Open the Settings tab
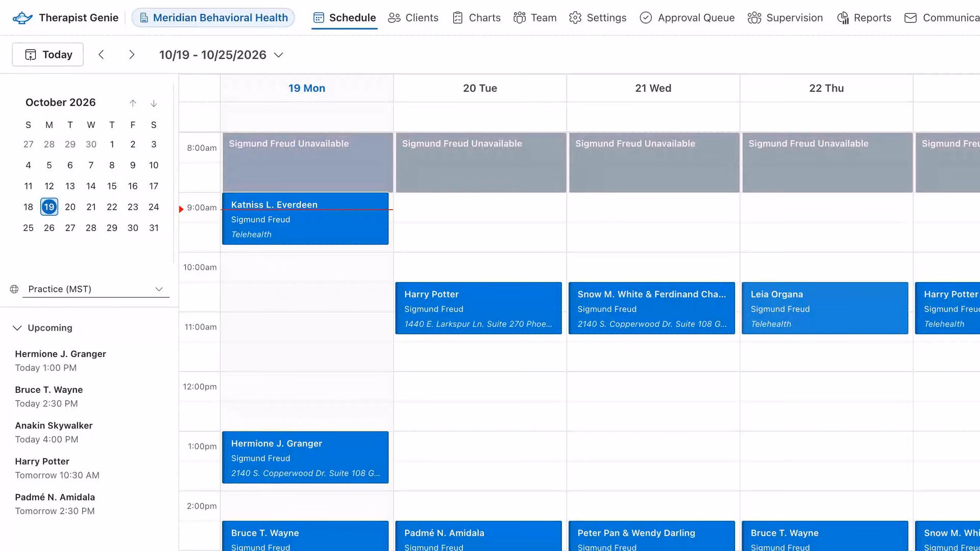The width and height of the screenshot is (980, 551). tap(598, 18)
